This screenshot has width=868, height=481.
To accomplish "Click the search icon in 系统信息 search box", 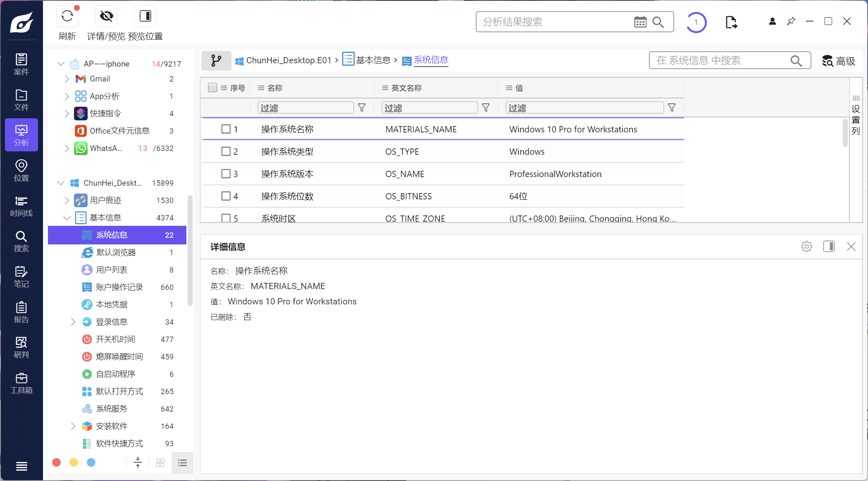I will point(796,61).
